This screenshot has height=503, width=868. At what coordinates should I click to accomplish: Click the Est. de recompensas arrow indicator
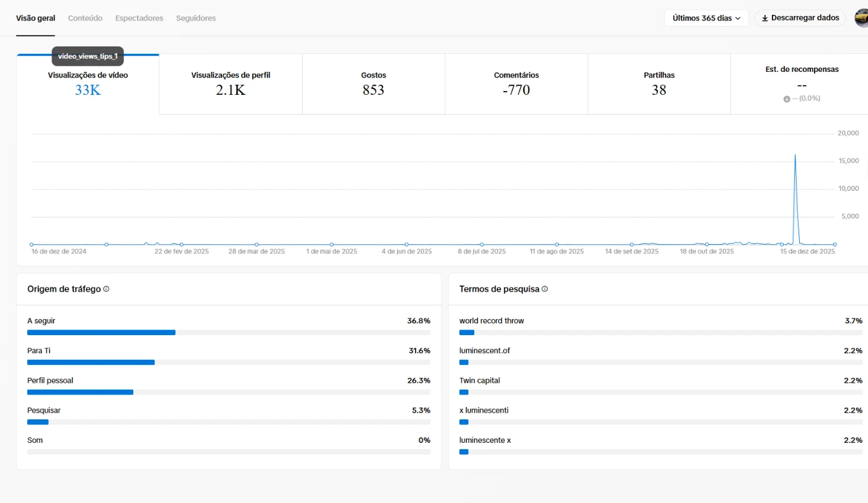point(787,99)
